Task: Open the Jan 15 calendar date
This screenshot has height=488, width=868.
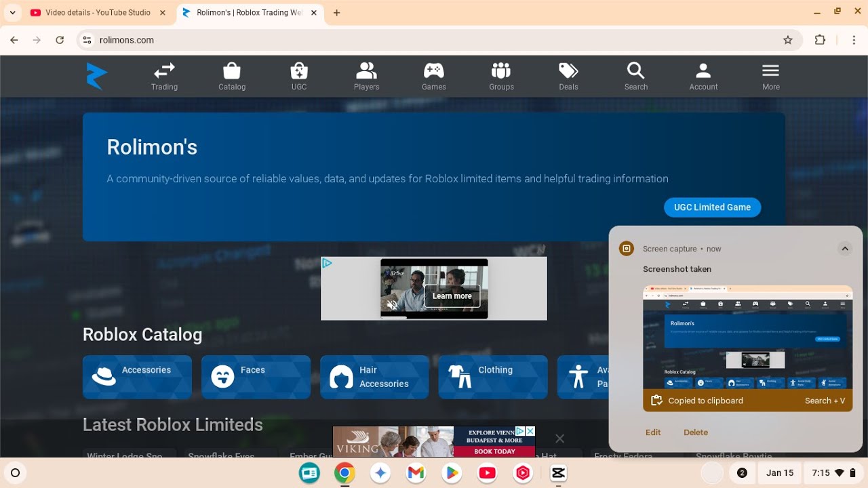Action: click(x=780, y=473)
